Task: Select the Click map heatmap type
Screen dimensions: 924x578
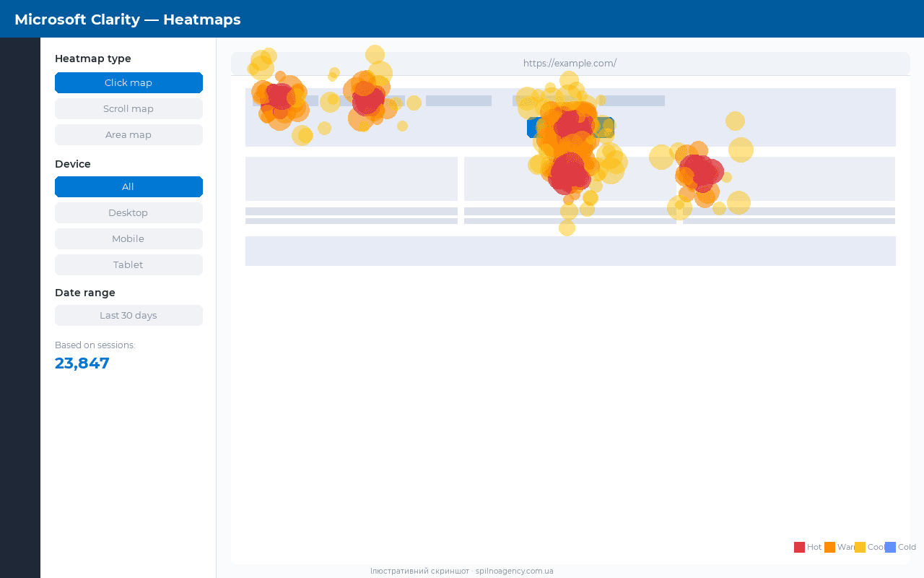Action: point(128,83)
